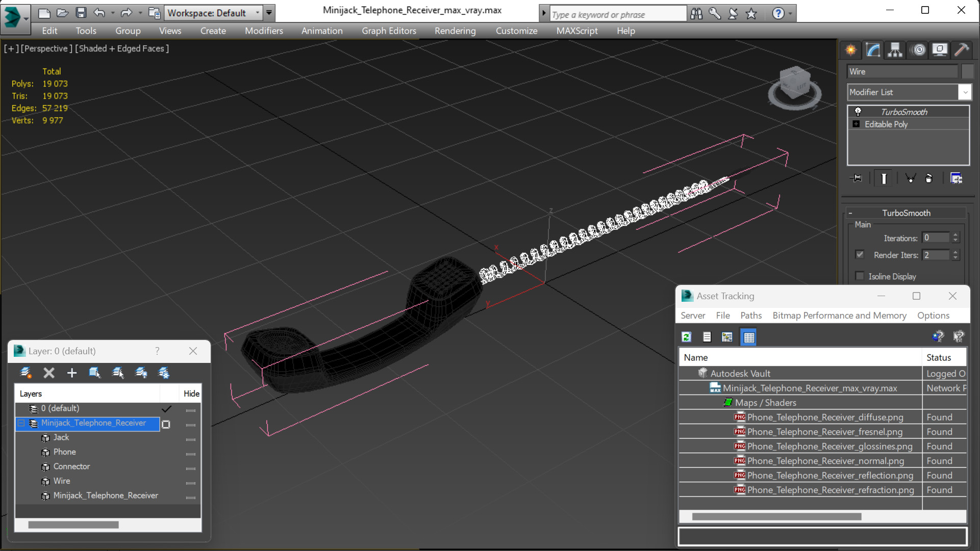
Task: Increment the Iterations spinner
Action: tap(956, 235)
